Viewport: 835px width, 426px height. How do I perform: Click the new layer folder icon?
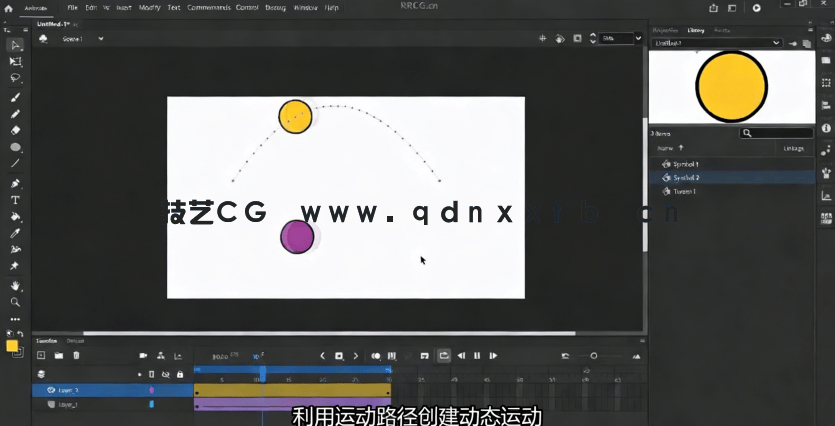pos(59,356)
